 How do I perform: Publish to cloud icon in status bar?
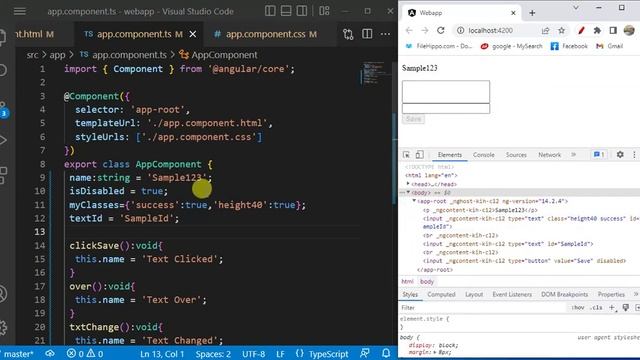(50, 353)
